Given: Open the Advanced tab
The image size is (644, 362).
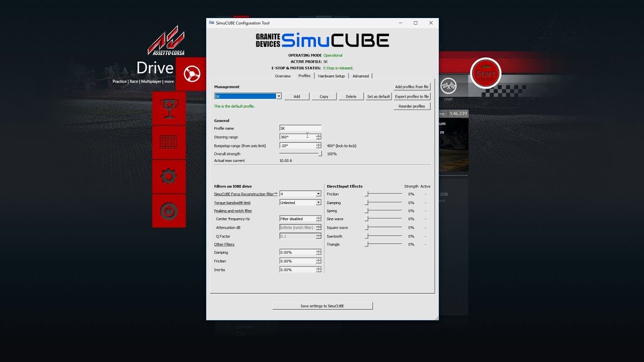Looking at the screenshot, I should click(x=361, y=76).
